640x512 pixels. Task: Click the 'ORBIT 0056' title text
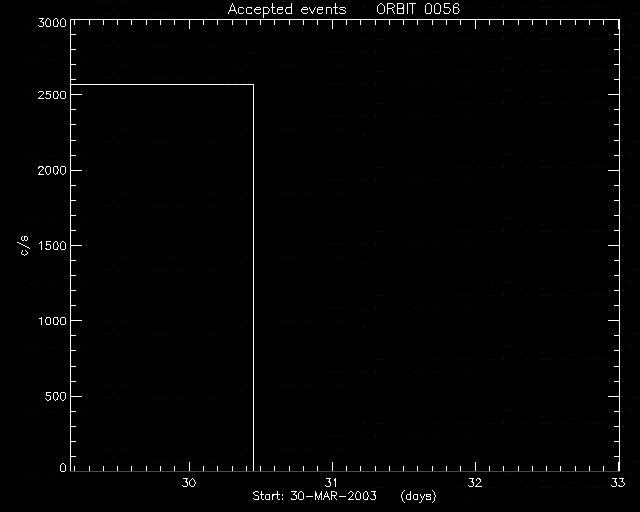[x=418, y=9]
